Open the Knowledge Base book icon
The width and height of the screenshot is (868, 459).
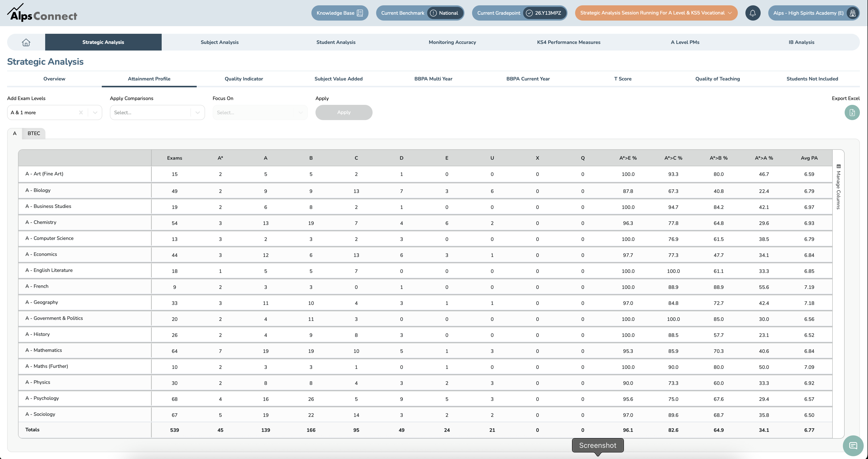coord(360,13)
